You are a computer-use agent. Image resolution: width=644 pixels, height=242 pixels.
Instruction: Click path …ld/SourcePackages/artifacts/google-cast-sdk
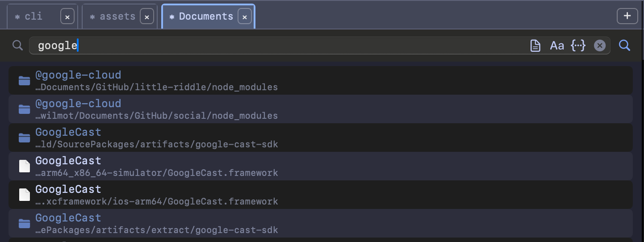click(x=157, y=144)
